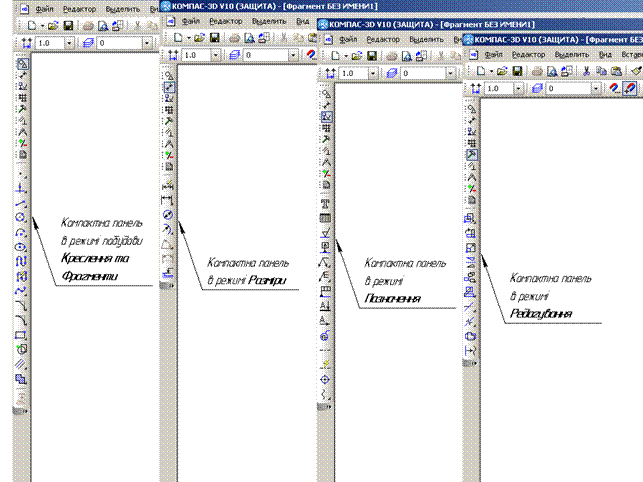The width and height of the screenshot is (643, 482).
Task: Open the layer 0 dropdown in leftmost window
Action: pos(147,43)
